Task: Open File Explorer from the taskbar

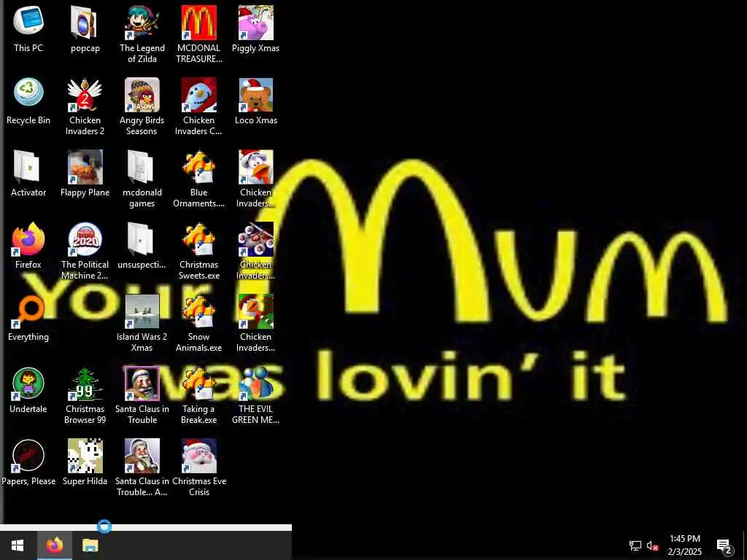Action: tap(90, 545)
